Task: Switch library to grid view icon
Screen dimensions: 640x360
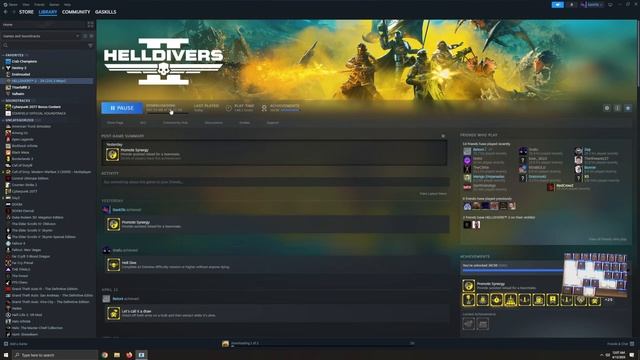Action: click(90, 25)
